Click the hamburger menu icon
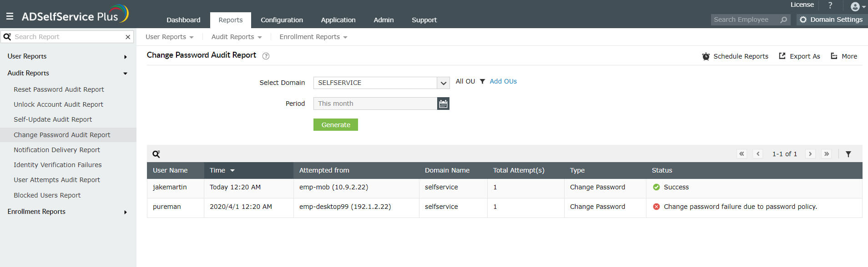 tap(10, 16)
